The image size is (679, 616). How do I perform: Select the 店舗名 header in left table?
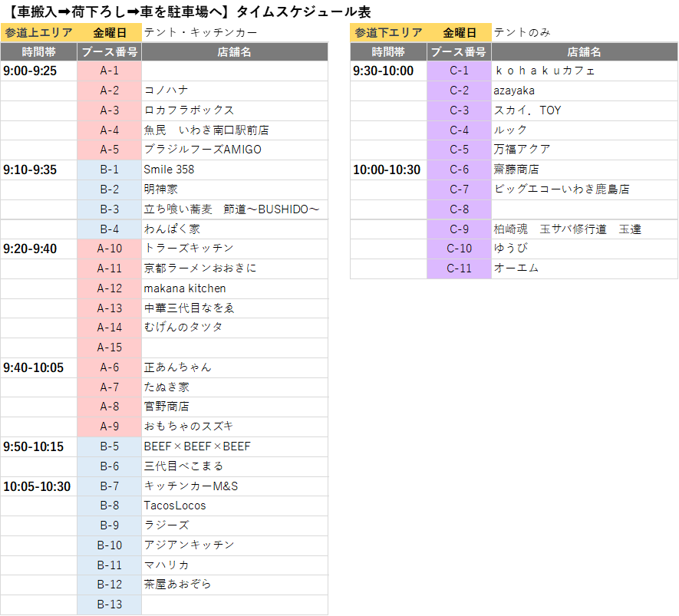[x=234, y=52]
